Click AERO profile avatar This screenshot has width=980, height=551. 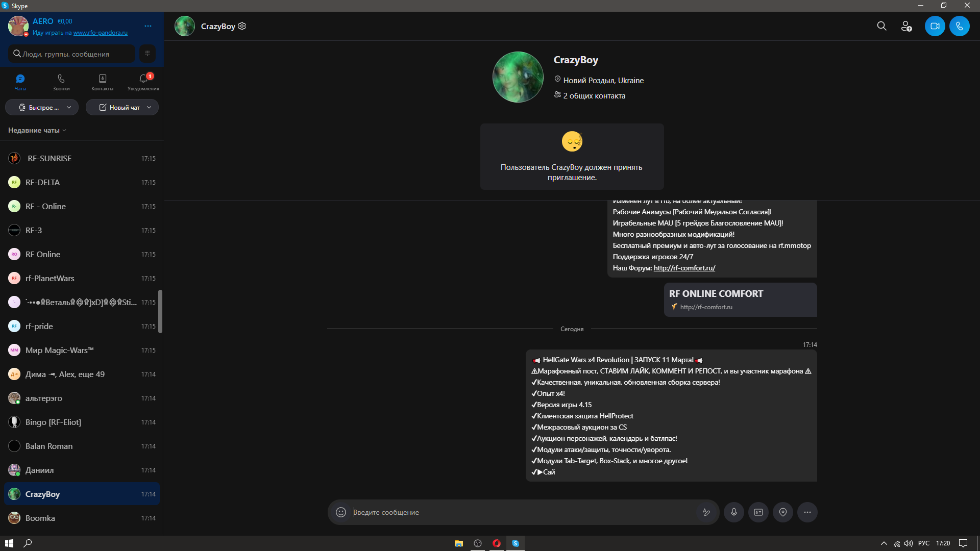[x=18, y=26]
